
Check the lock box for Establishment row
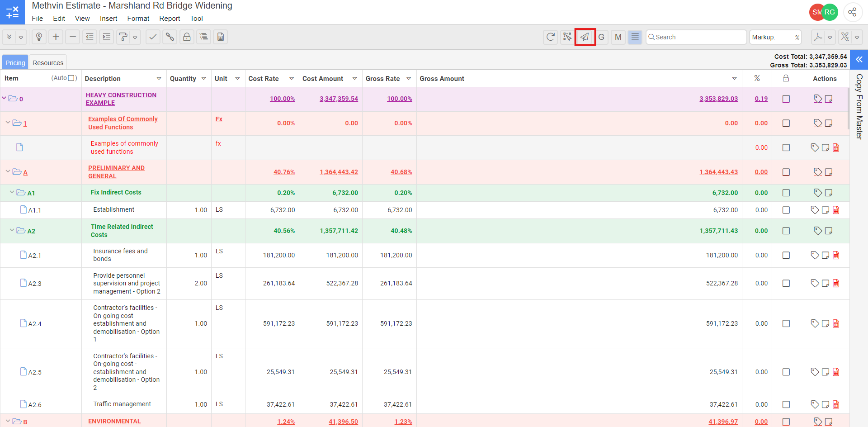coord(786,210)
